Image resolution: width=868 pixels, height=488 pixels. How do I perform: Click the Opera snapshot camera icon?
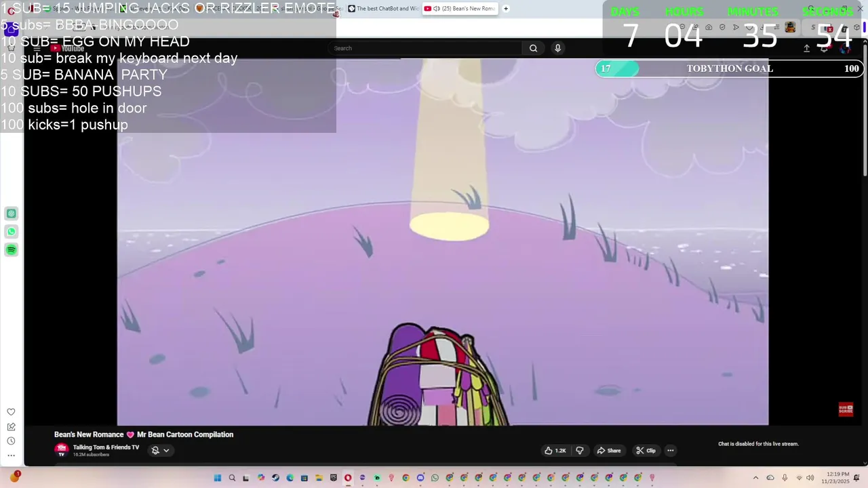click(x=709, y=27)
